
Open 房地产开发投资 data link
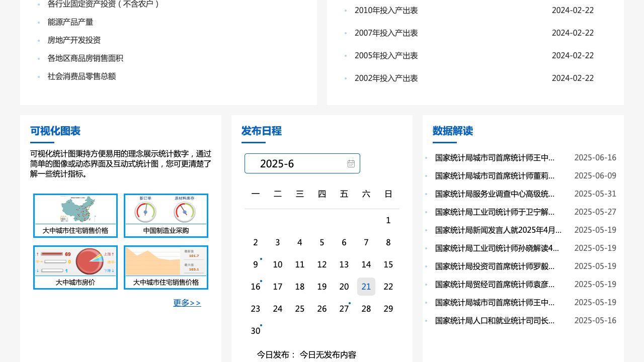(x=74, y=40)
